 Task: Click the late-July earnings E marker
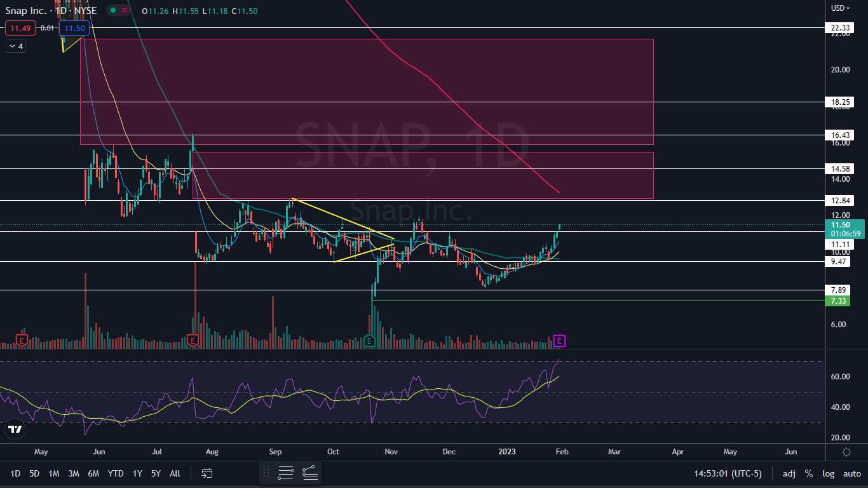(193, 341)
